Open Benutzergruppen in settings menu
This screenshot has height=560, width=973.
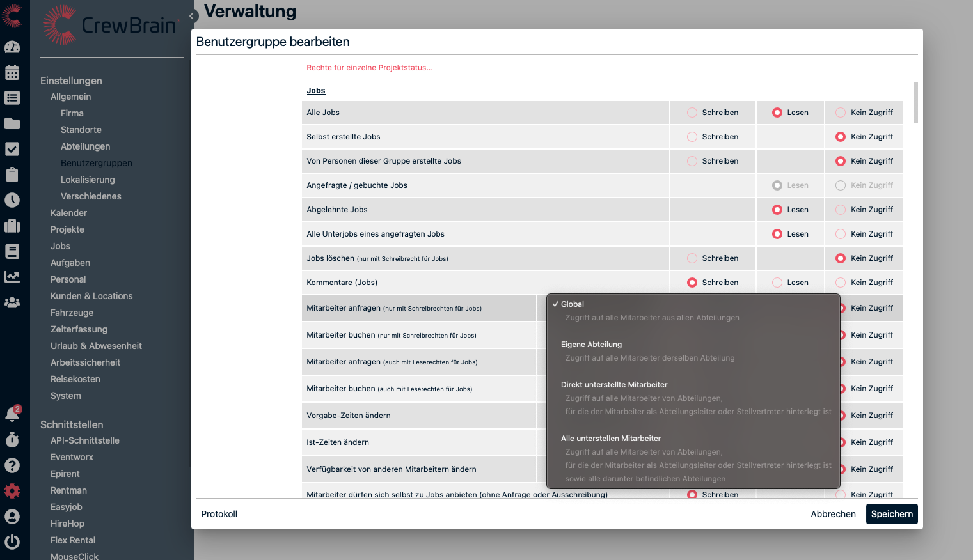coord(97,163)
